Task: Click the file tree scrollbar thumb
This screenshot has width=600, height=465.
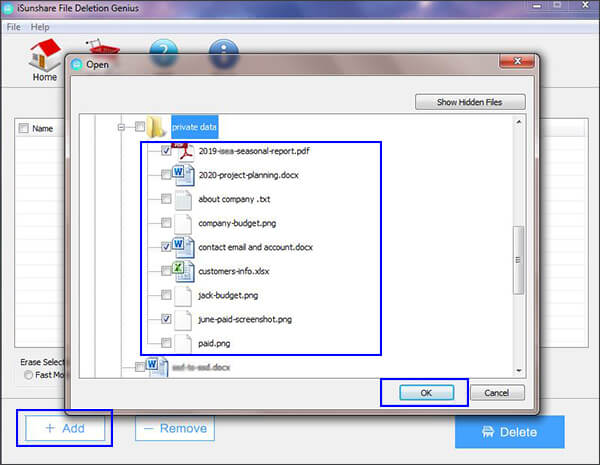Action: [x=518, y=260]
